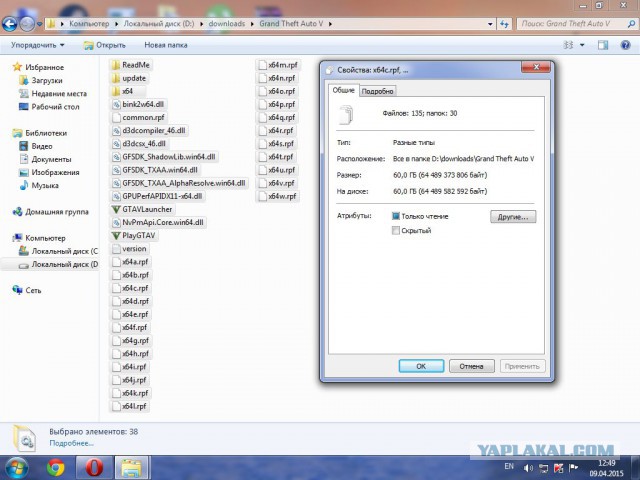Viewport: 640px width, 480px height.
Task: Open Домашняя группа in the sidebar
Action: (x=51, y=212)
